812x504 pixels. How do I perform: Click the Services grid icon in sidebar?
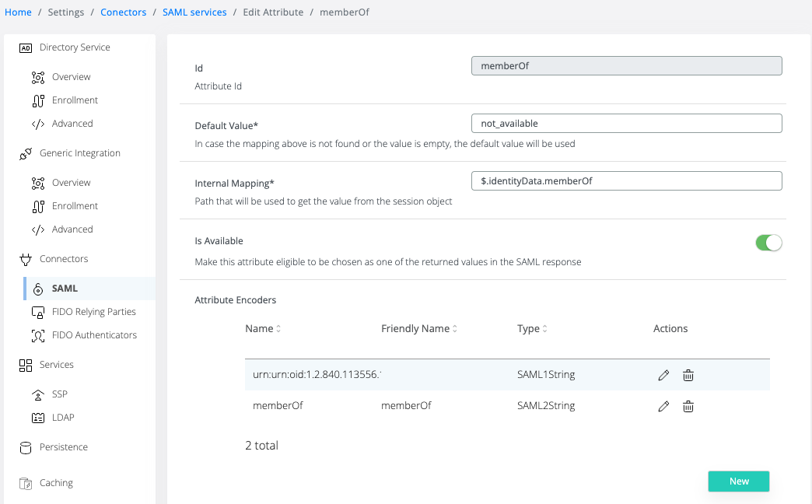tap(25, 365)
